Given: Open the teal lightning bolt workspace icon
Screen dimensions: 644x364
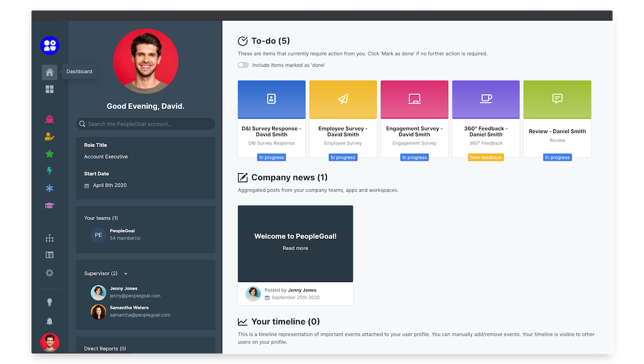Looking at the screenshot, I should click(49, 171).
